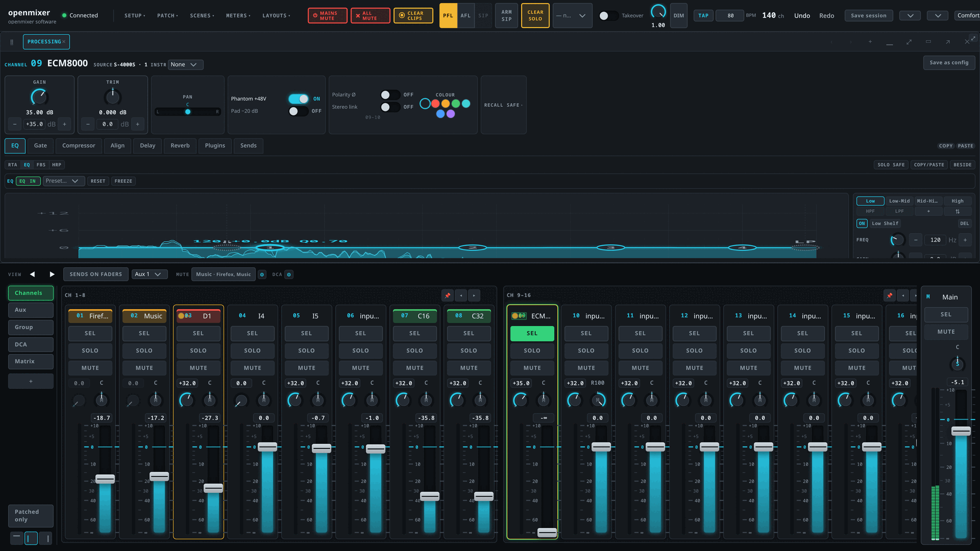Toggle the Stereo link switch on
The height and width of the screenshot is (551, 980).
pyautogui.click(x=390, y=107)
